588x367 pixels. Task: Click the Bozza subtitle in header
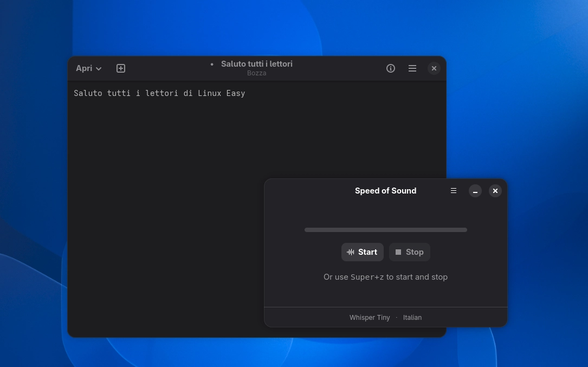256,73
